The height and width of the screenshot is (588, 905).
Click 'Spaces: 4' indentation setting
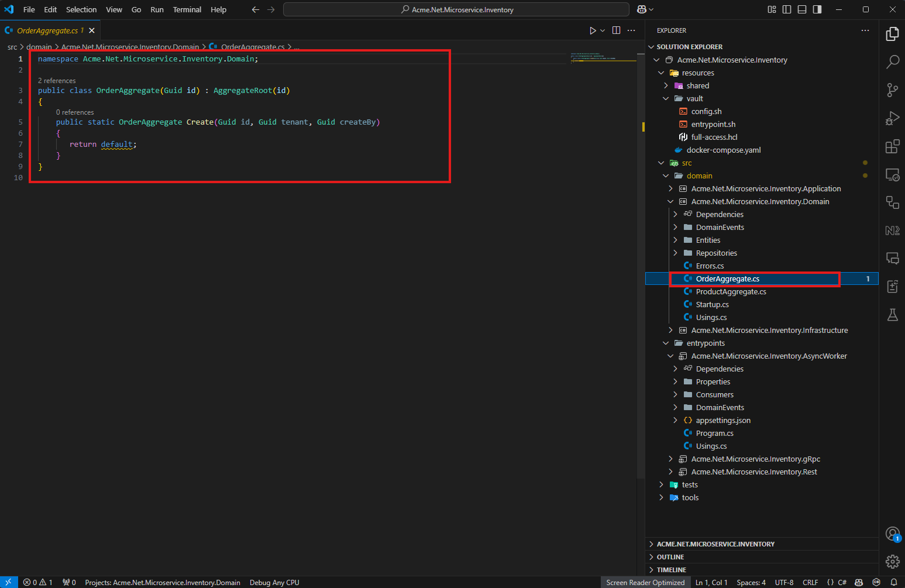[x=751, y=582]
